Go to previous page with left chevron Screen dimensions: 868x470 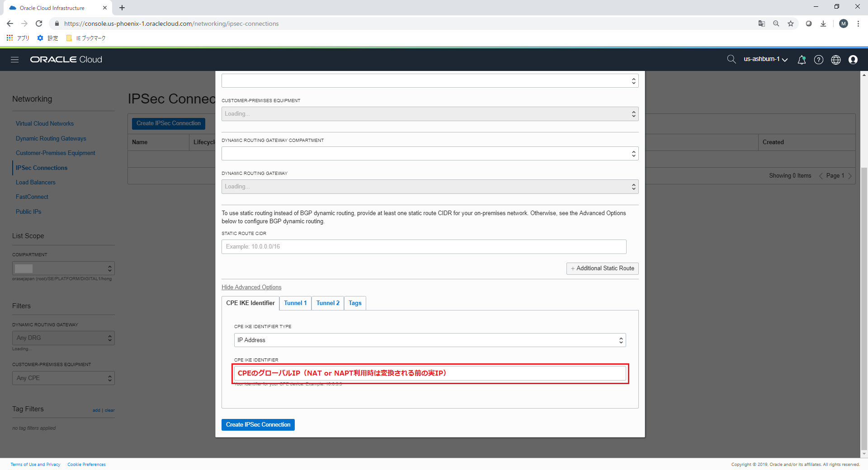[821, 176]
